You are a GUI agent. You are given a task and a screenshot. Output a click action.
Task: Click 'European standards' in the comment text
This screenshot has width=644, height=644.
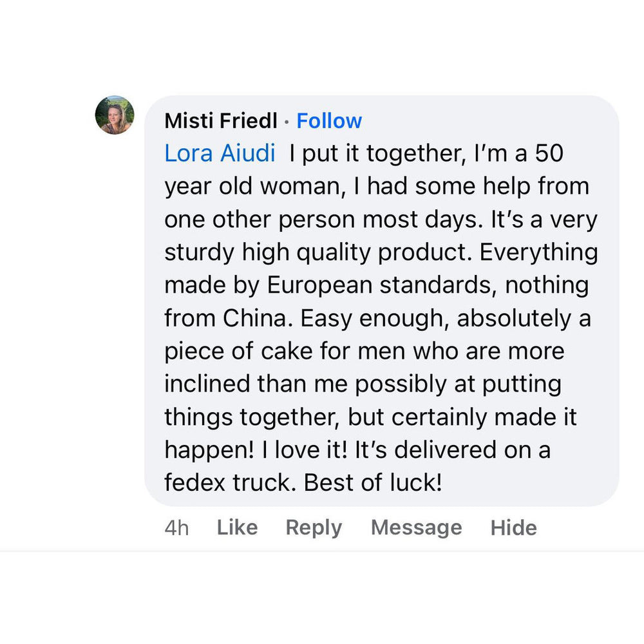[x=379, y=285]
